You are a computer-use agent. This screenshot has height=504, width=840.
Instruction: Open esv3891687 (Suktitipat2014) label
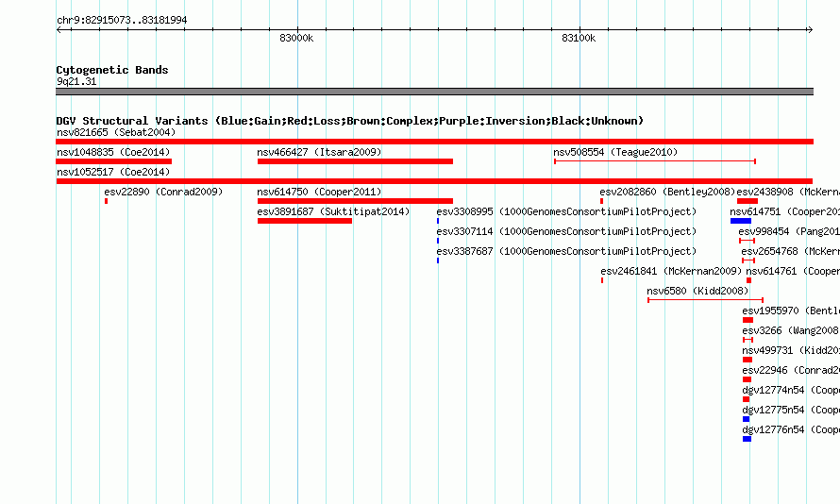click(333, 211)
